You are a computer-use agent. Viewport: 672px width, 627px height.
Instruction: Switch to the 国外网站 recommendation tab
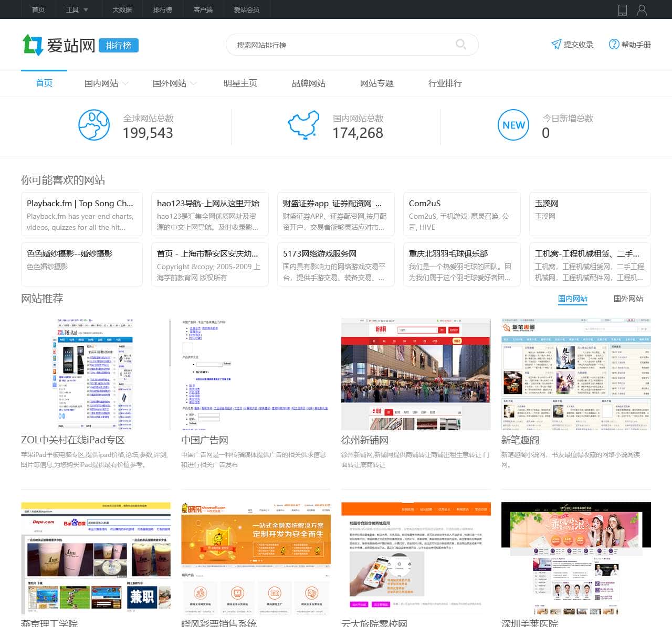point(628,299)
